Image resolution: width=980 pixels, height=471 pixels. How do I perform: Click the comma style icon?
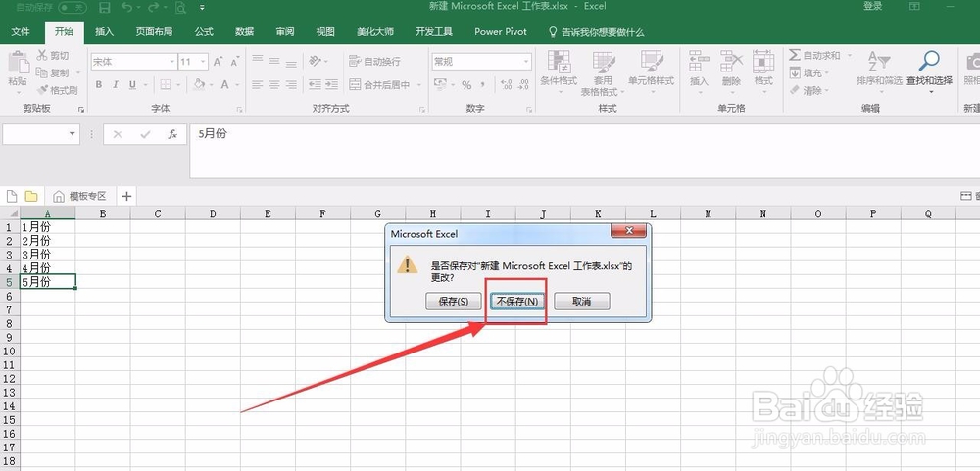[483, 84]
